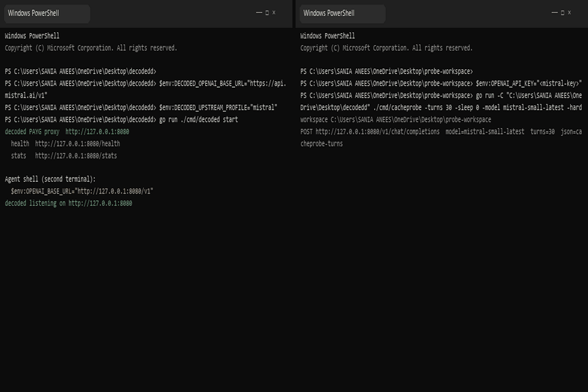Image resolution: width=588 pixels, height=392 pixels.
Task: Click the 'mistral.ai/v1"' wrapped line
Action: coord(26,96)
